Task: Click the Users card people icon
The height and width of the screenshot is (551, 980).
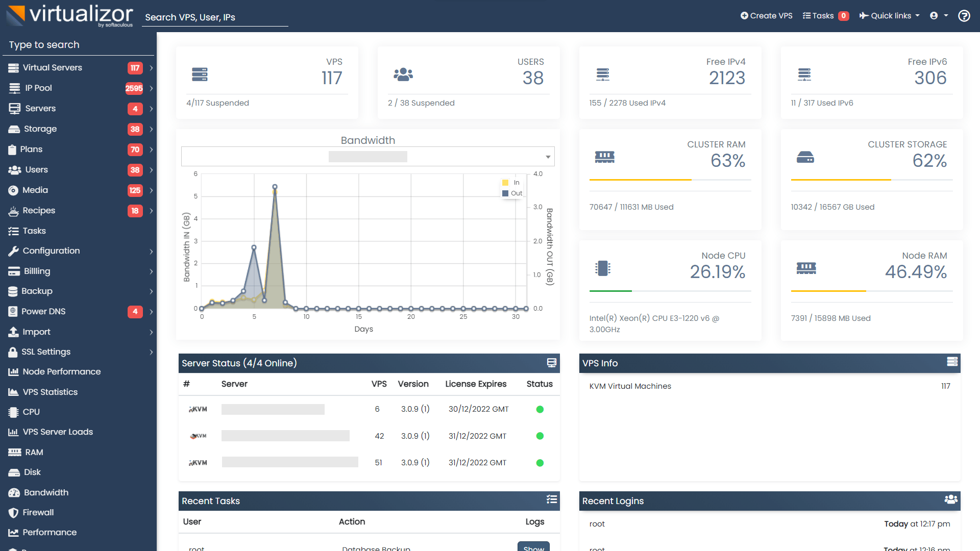Action: point(403,74)
